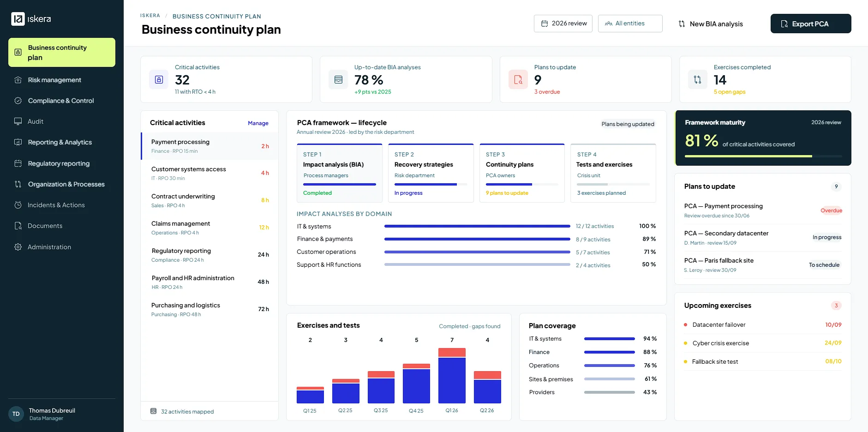Click the Risk management shield icon
The width and height of the screenshot is (868, 432).
tap(18, 80)
